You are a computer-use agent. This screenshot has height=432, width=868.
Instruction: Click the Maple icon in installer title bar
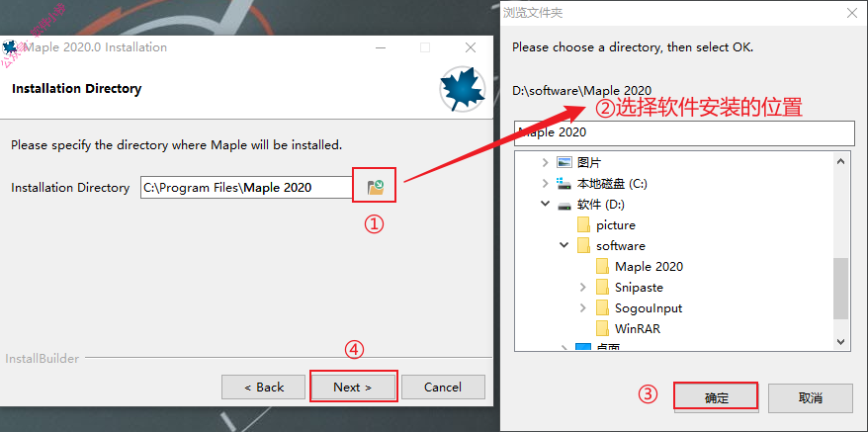10,47
